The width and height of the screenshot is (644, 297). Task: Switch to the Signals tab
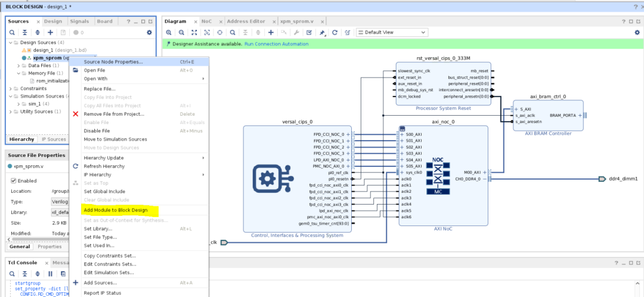coord(79,21)
